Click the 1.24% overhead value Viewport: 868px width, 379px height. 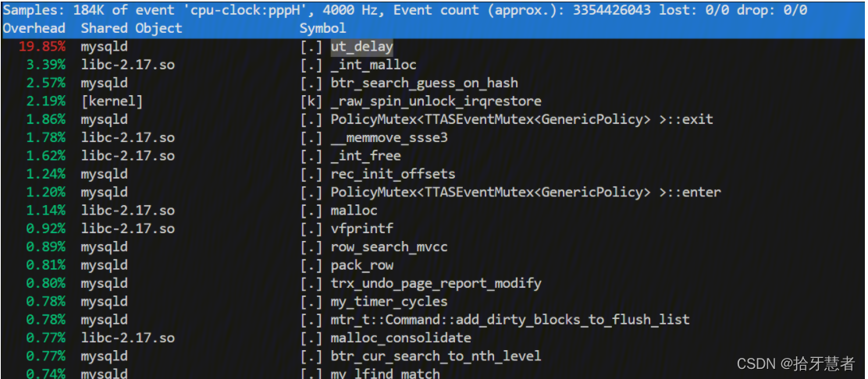point(45,174)
